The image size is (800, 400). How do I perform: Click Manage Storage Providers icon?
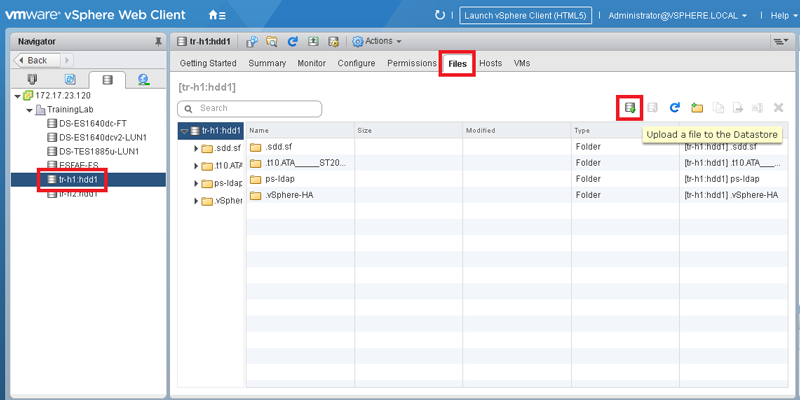[333, 42]
